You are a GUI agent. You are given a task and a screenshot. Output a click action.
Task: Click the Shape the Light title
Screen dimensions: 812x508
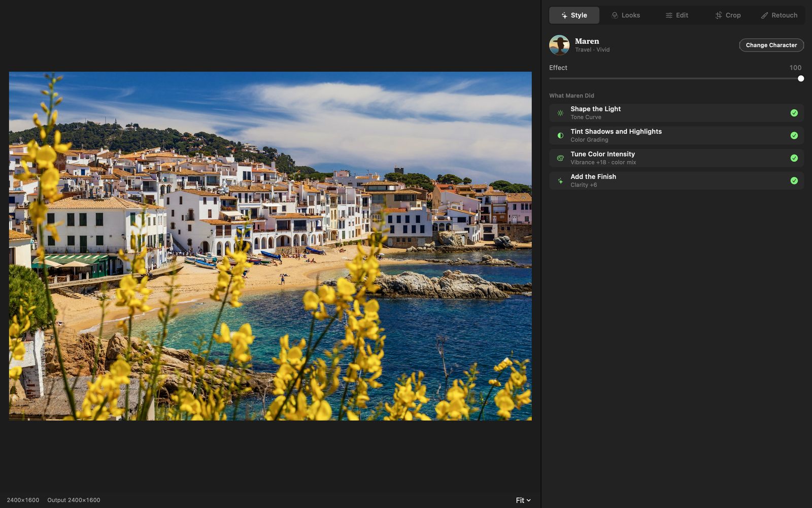(595, 109)
